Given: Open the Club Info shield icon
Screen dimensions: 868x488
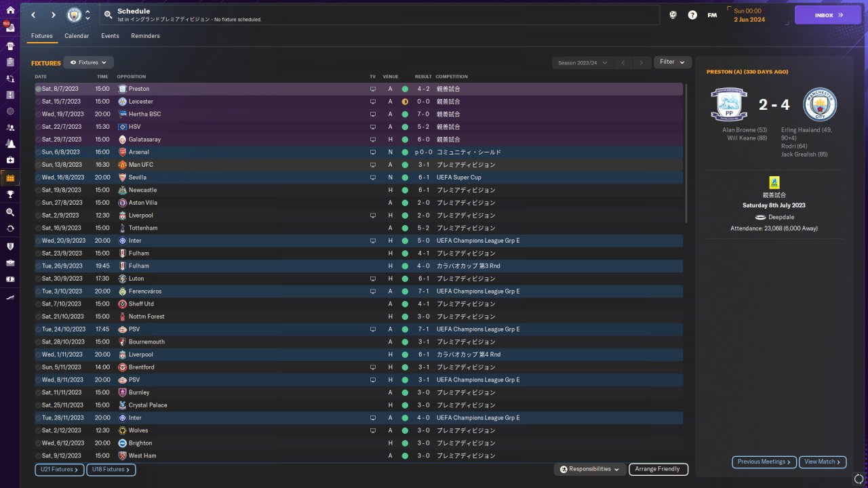Looking at the screenshot, I should 10,246.
